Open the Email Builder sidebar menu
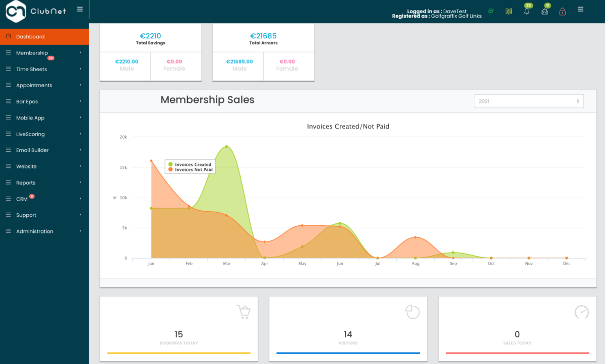 pyautogui.click(x=44, y=150)
